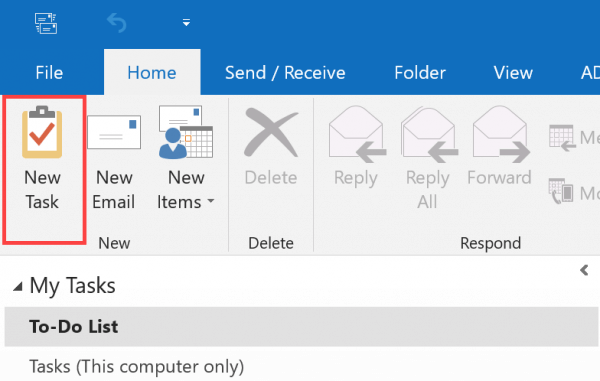
Task: Open Customize Quick Access Toolbar dropdown
Action: pos(186,23)
